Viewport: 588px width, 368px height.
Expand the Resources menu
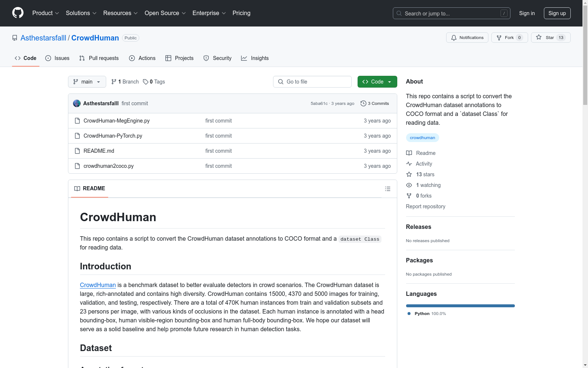coord(121,13)
